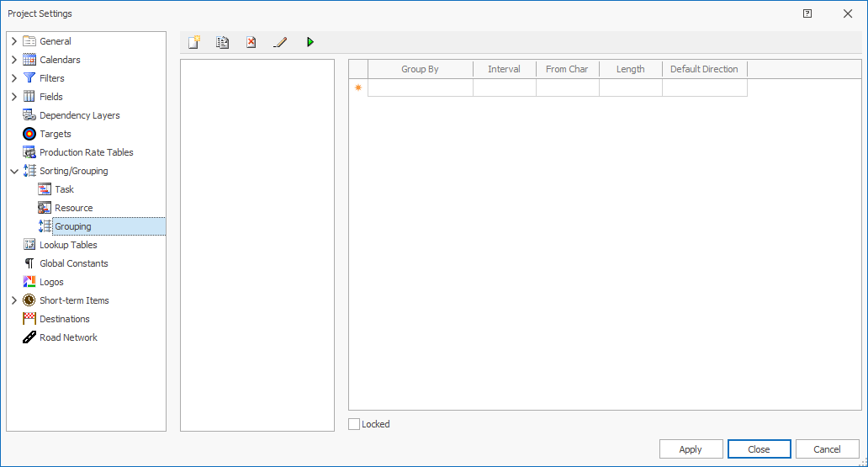Select the Road Network item
Screen dimensions: 868x467
pos(68,337)
